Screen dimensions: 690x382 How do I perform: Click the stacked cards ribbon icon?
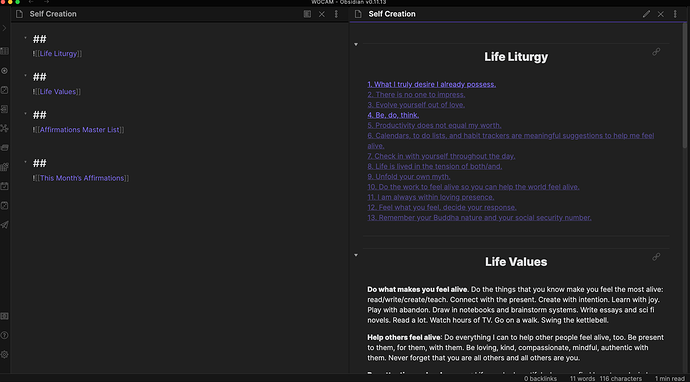(x=4, y=148)
